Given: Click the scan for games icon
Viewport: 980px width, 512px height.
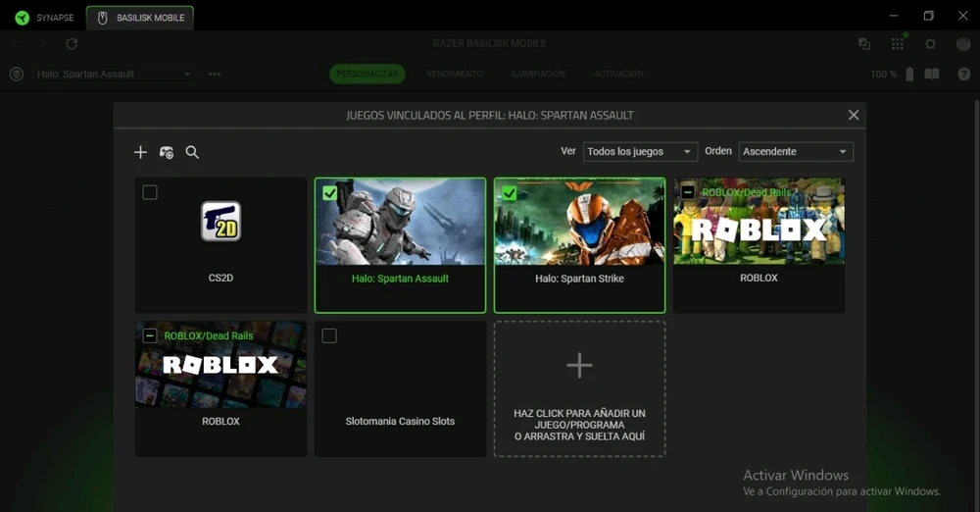Looking at the screenshot, I should tap(167, 152).
